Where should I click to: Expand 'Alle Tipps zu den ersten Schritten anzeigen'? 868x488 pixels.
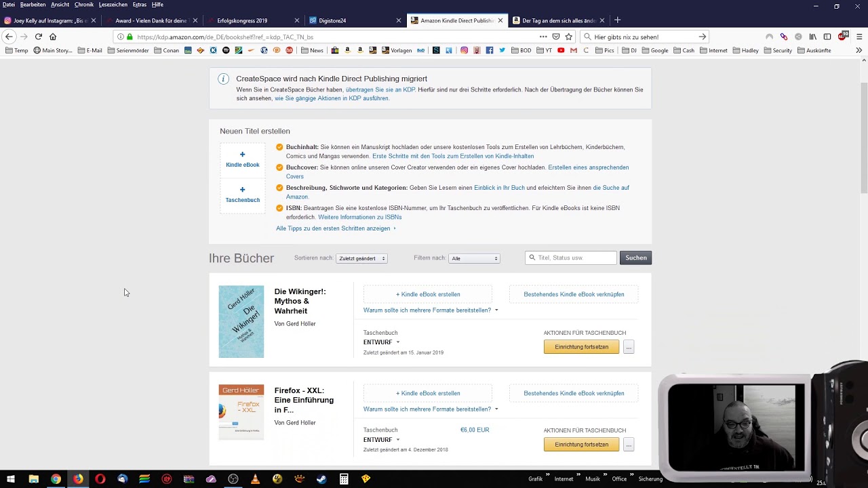pyautogui.click(x=336, y=228)
